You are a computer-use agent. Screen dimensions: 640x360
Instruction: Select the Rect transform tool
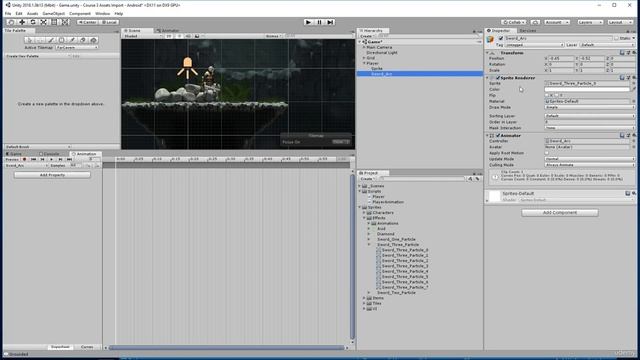[x=54, y=22]
